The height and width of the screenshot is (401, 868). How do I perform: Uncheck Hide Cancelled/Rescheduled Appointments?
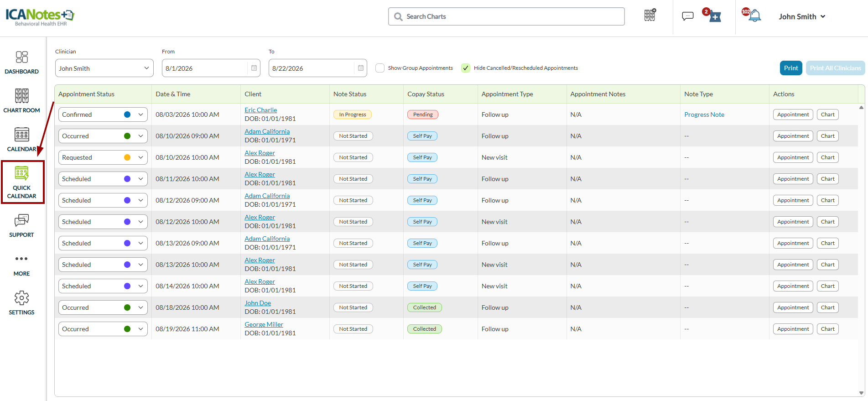[x=465, y=68]
